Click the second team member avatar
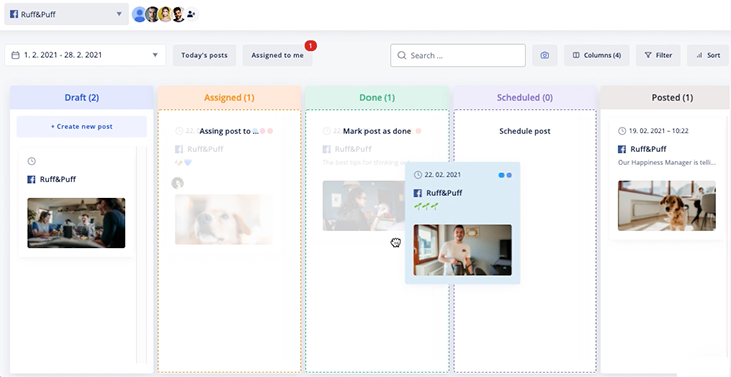Image resolution: width=731 pixels, height=377 pixels. pyautogui.click(x=152, y=14)
